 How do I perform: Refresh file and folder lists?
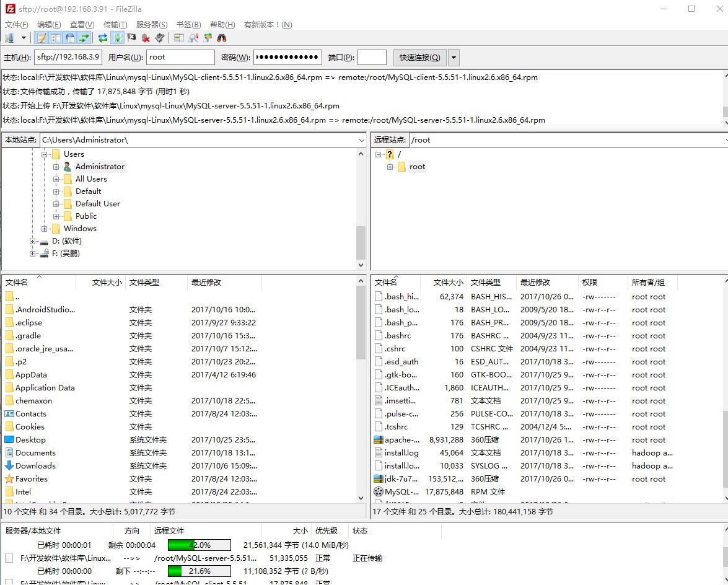(103, 38)
